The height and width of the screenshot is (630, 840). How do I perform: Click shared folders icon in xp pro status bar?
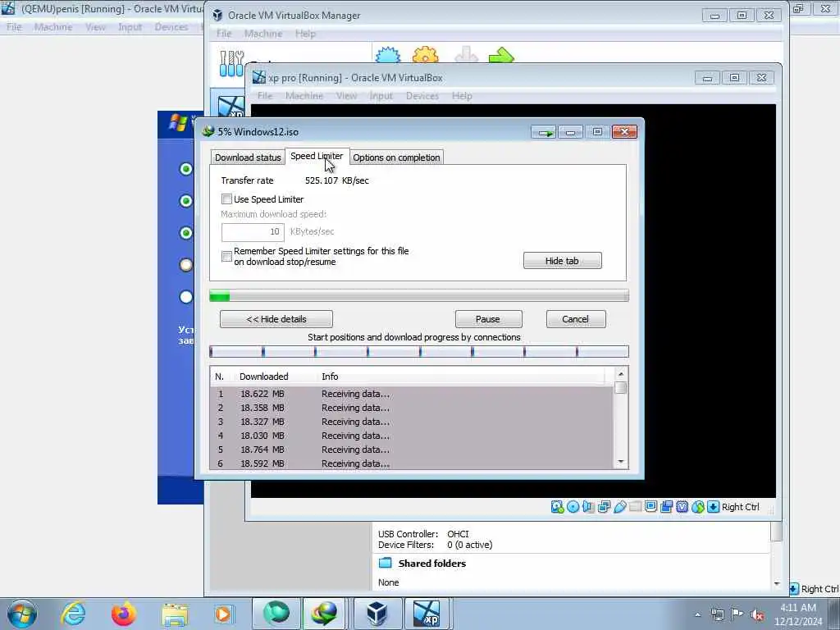point(636,507)
